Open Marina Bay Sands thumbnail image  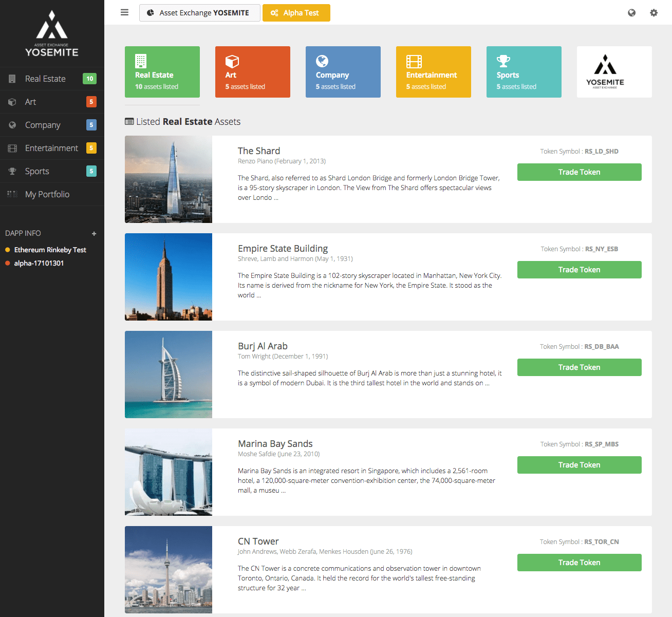169,472
